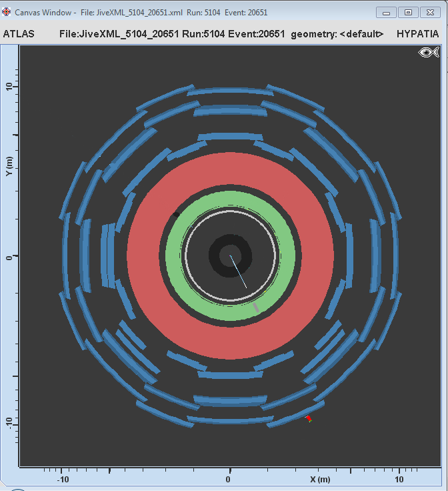Screen dimensions: 448x491
Task: Click the black spot beside the green ring
Action: (x=175, y=215)
